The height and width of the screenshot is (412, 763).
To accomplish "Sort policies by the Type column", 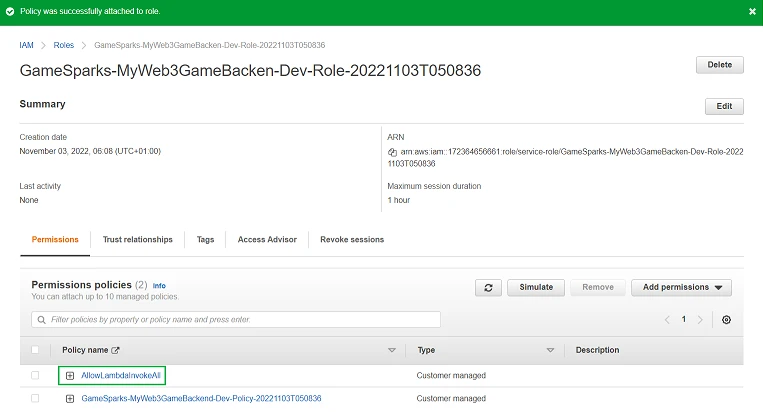I will point(550,350).
